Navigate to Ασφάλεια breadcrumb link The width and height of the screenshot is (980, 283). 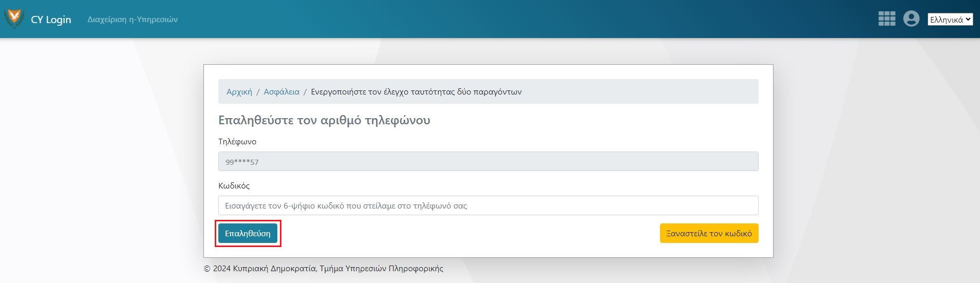pyautogui.click(x=281, y=92)
